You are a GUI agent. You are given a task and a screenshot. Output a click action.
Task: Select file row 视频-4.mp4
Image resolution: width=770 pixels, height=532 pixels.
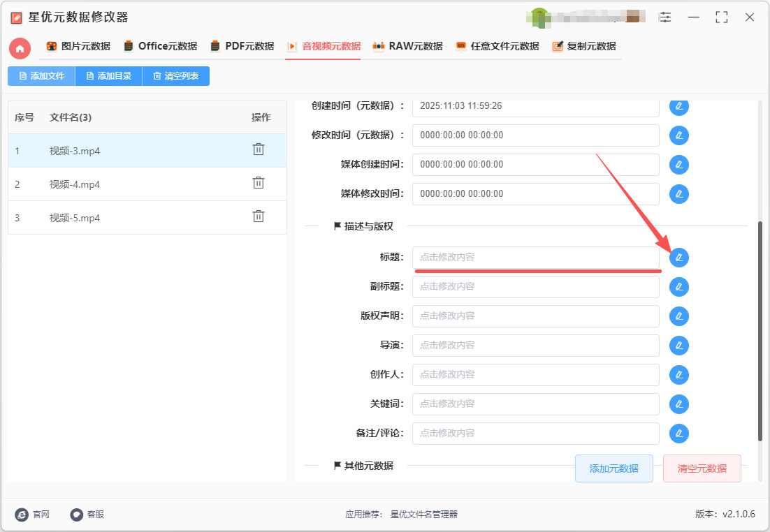pos(147,184)
